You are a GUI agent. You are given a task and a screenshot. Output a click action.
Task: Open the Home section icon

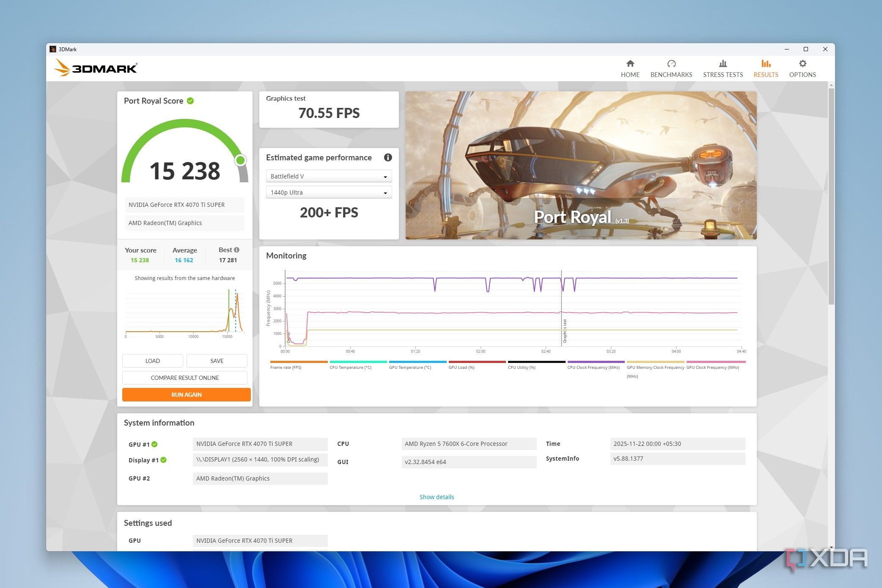tap(630, 63)
